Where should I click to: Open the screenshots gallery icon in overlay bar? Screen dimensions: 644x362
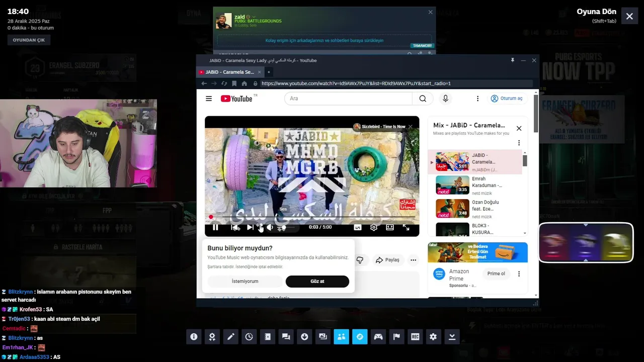(x=323, y=337)
